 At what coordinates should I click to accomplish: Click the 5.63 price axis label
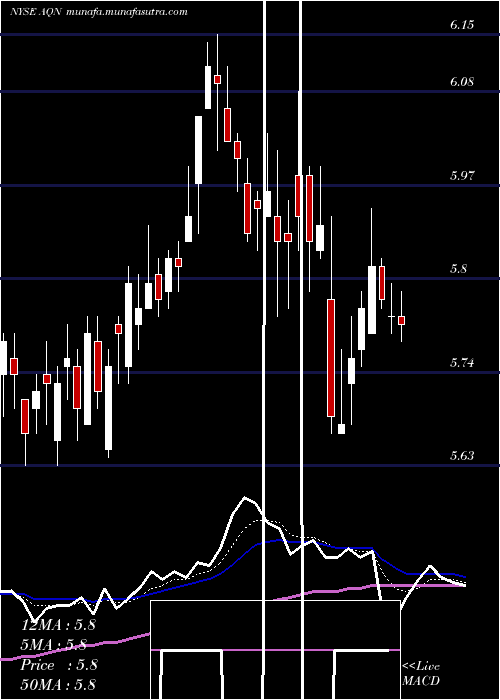(x=462, y=456)
